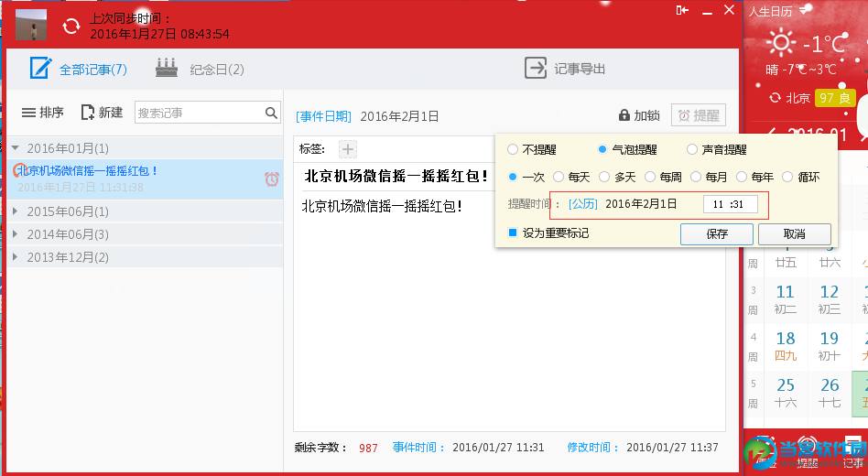Image resolution: width=868 pixels, height=476 pixels.
Task: Lock the note with 加锁
Action: pyautogui.click(x=639, y=115)
